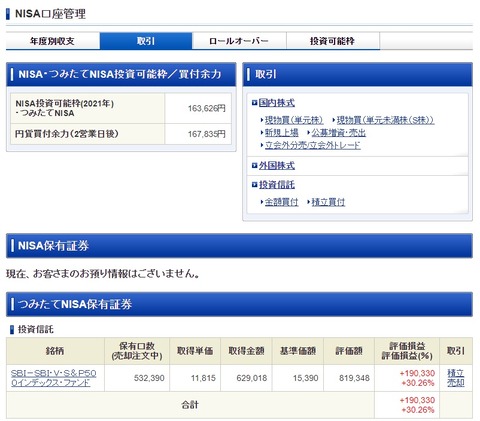Select the 163,626円 NISA投資可能枠 value
This screenshot has height=421, width=480.
click(x=207, y=108)
